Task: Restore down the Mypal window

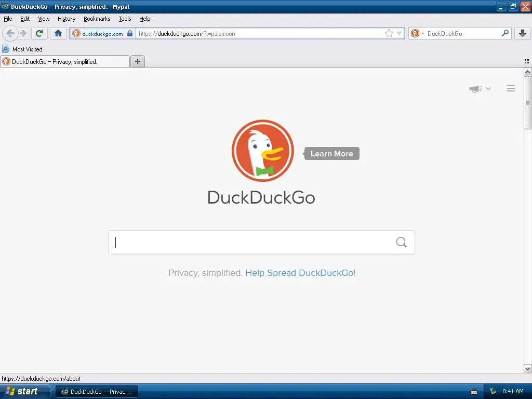Action: 513,6
